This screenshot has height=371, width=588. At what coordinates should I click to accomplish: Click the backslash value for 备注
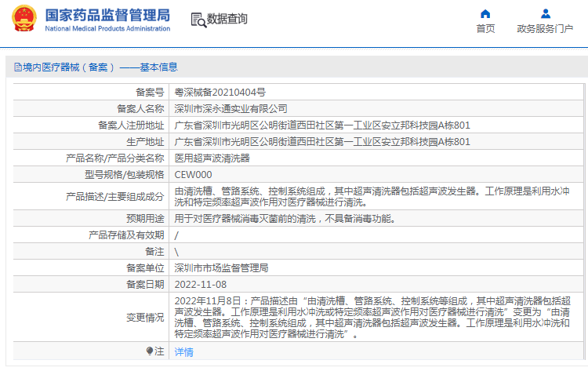(x=176, y=252)
